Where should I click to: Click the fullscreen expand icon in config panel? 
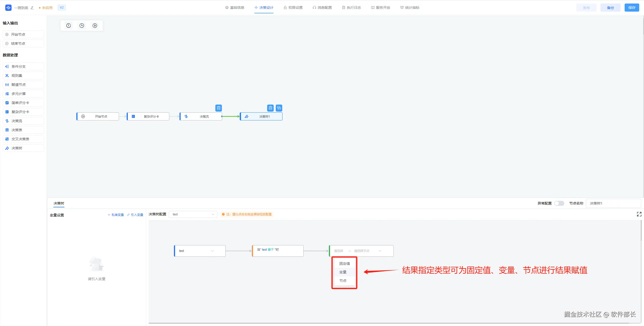[639, 214]
